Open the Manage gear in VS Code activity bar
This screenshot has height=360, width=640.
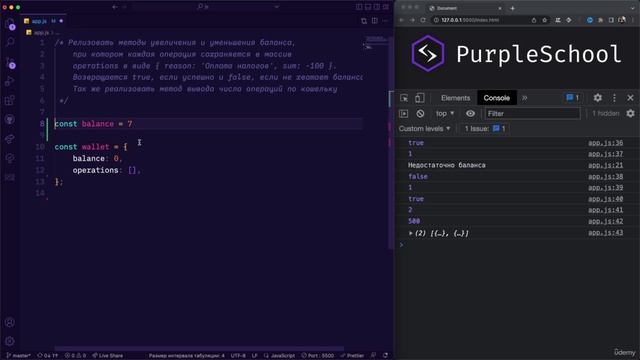[10, 341]
